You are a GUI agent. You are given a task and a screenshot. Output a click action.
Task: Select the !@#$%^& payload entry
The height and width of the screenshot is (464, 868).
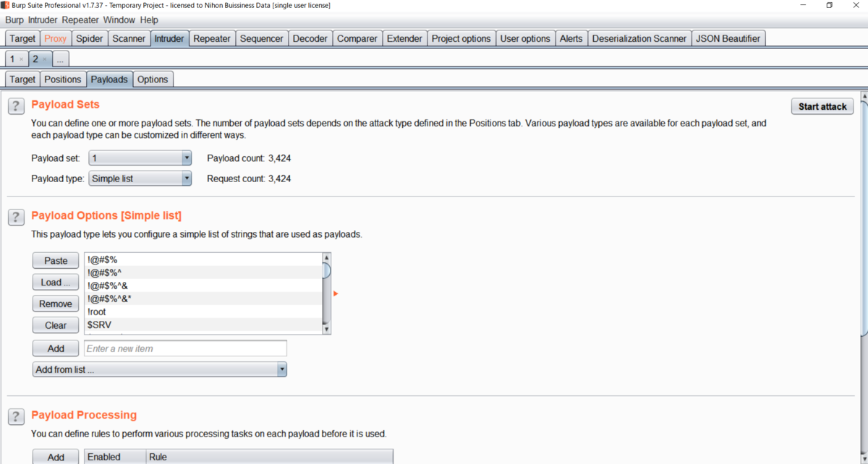click(203, 285)
